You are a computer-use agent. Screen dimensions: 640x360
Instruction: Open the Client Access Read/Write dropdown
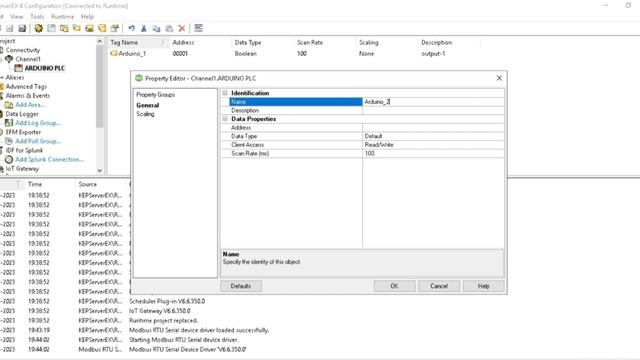[x=433, y=145]
